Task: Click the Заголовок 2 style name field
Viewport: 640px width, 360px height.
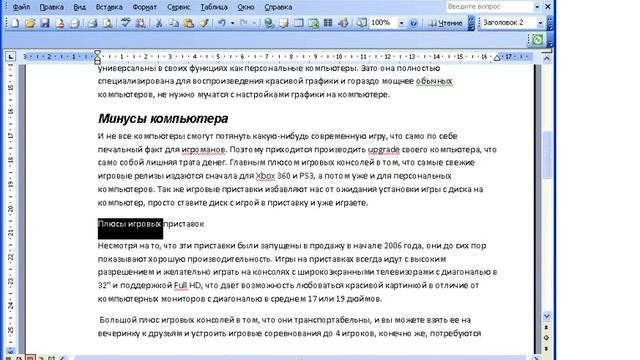Action: point(508,23)
